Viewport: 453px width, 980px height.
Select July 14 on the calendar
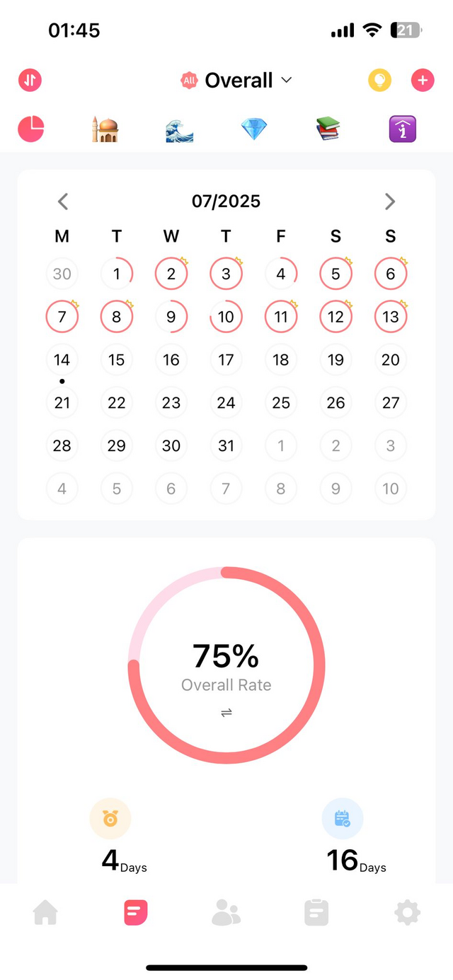click(x=62, y=360)
